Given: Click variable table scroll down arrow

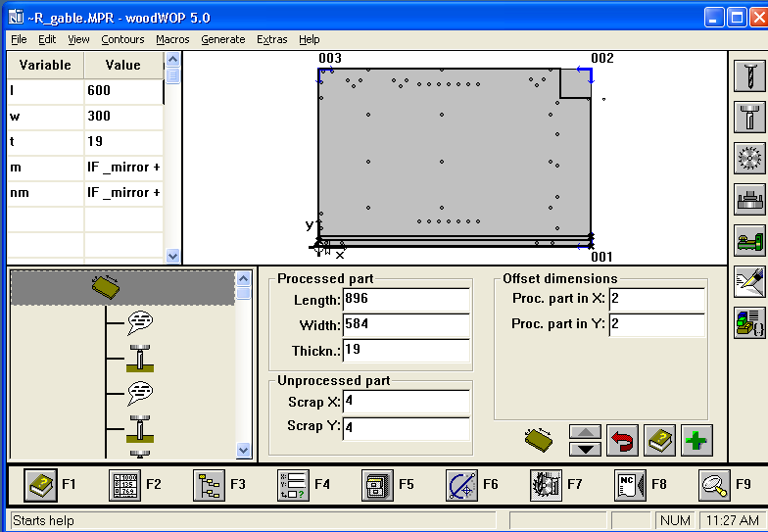Looking at the screenshot, I should (172, 256).
